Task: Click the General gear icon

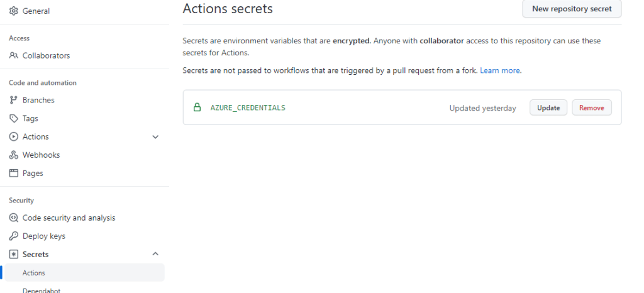Action: pyautogui.click(x=14, y=11)
